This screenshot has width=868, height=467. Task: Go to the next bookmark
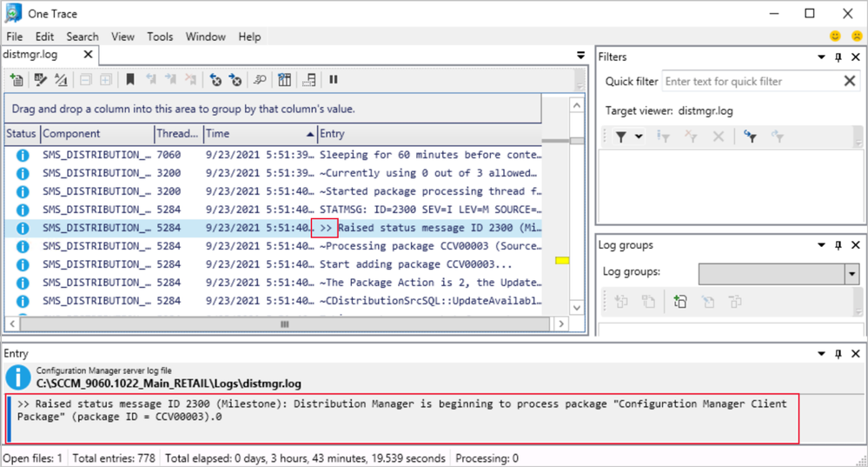[170, 80]
